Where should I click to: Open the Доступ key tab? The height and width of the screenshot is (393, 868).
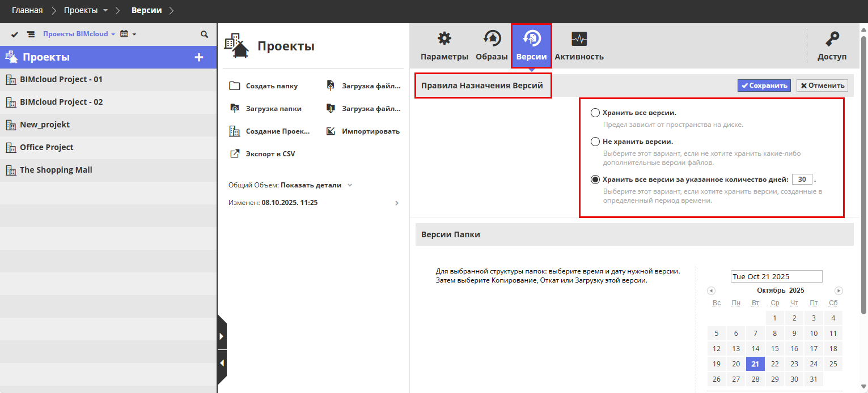832,46
